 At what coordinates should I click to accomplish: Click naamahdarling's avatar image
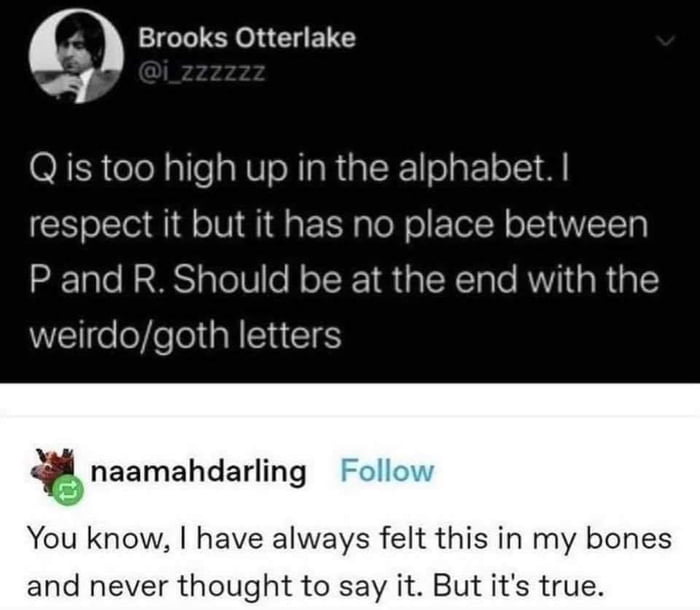tap(51, 470)
